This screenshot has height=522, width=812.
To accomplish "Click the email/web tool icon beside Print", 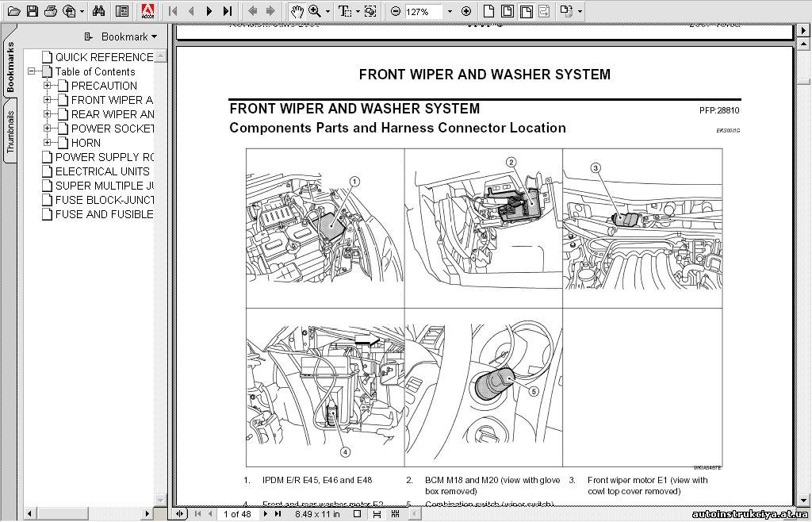I will (x=69, y=11).
